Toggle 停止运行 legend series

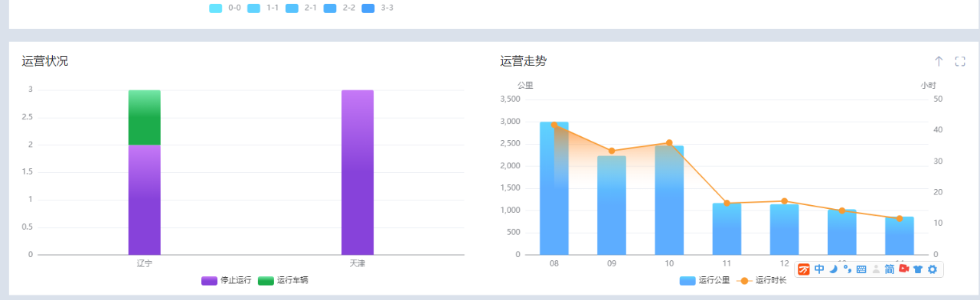(226, 281)
